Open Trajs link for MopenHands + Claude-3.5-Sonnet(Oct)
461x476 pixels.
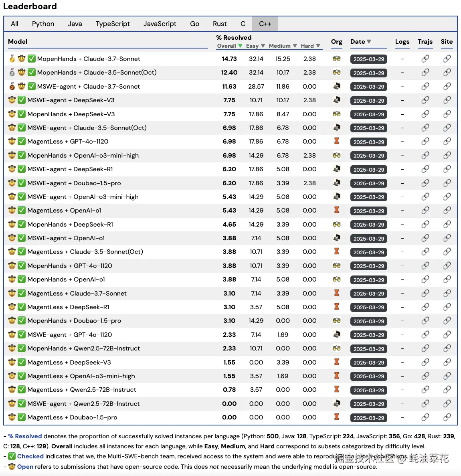pyautogui.click(x=425, y=72)
